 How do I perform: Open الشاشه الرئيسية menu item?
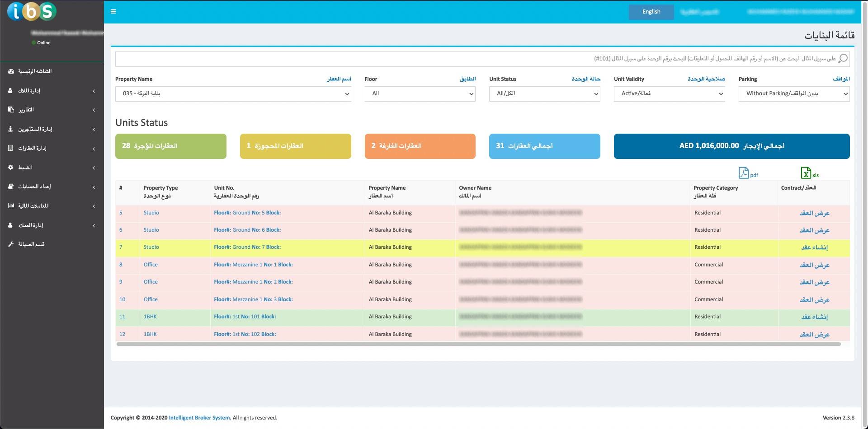pos(52,71)
